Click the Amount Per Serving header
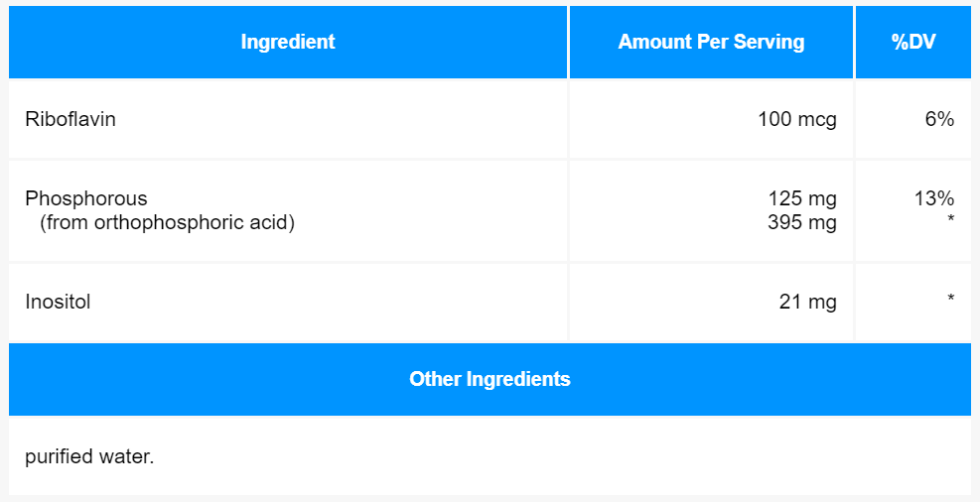The height and width of the screenshot is (502, 980). pyautogui.click(x=711, y=42)
